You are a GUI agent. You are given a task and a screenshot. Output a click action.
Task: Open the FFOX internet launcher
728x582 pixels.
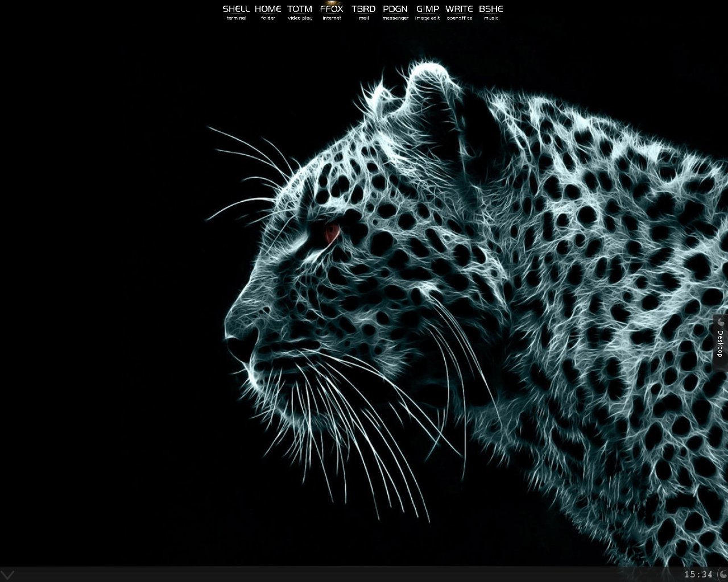pos(332,12)
